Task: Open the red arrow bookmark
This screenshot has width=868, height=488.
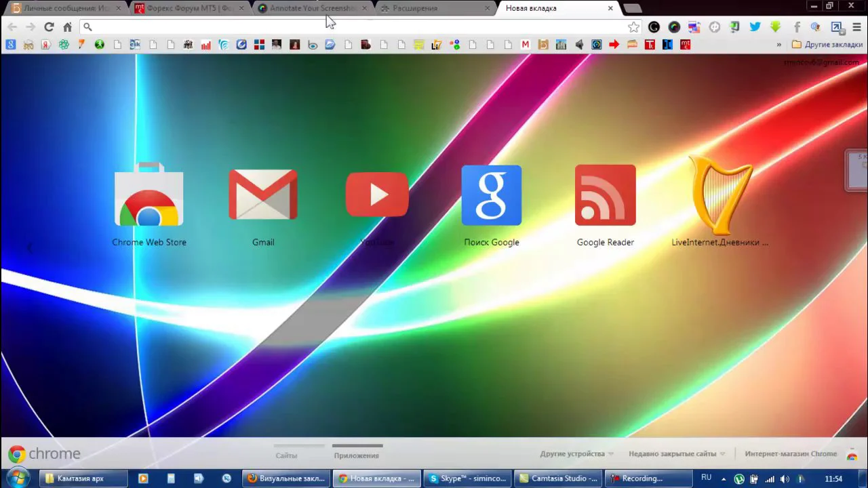Action: pos(614,45)
